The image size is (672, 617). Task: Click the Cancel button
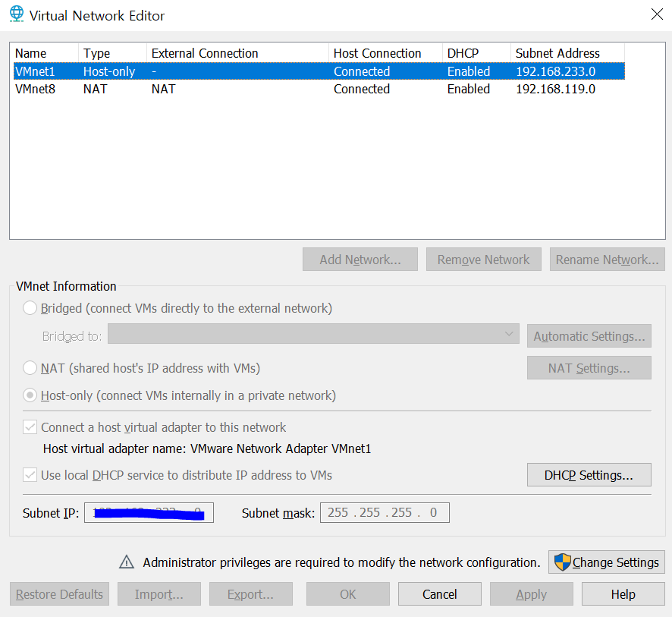pos(440,593)
